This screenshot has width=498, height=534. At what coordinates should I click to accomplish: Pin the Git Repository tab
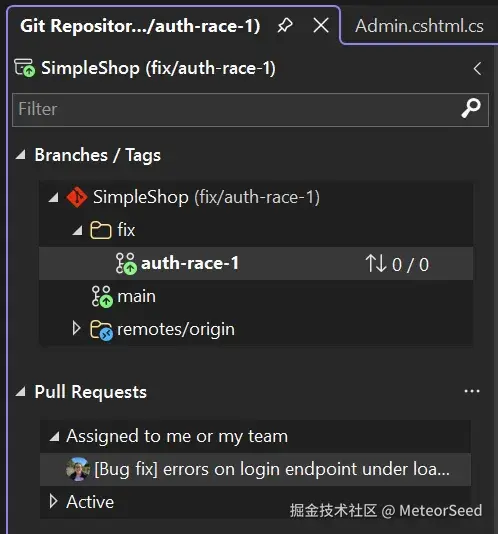tap(285, 26)
